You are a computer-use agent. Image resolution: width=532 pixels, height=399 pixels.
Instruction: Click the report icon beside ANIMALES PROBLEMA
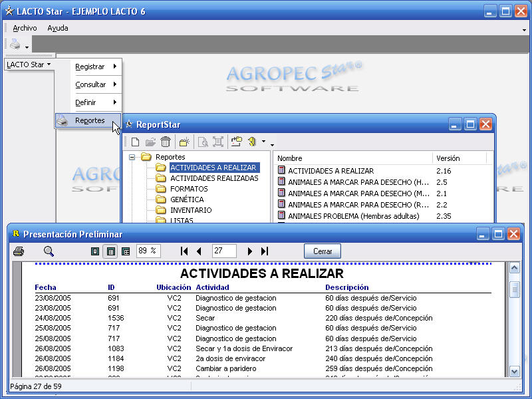pyautogui.click(x=281, y=215)
